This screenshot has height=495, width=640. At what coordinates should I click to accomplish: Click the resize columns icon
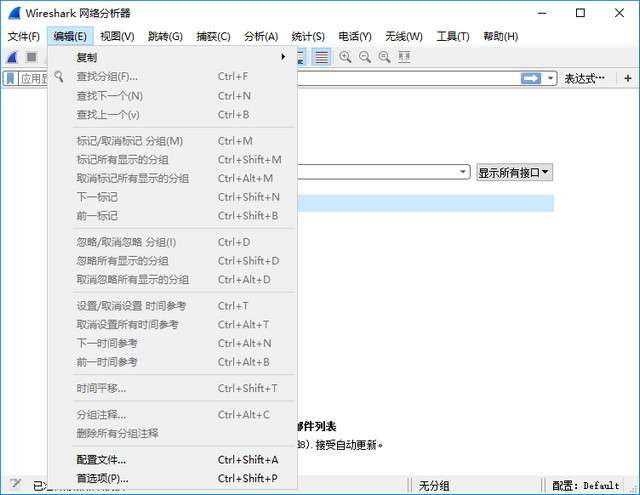click(404, 57)
